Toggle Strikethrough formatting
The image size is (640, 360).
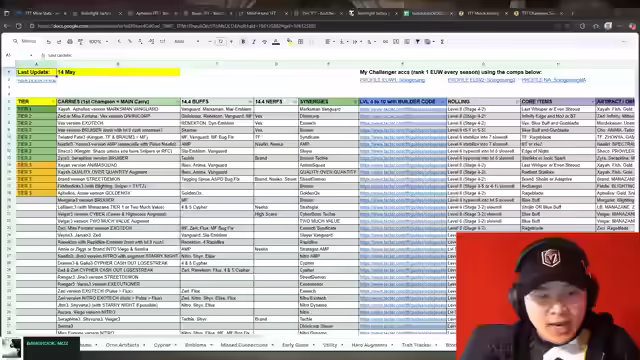coord(264,42)
